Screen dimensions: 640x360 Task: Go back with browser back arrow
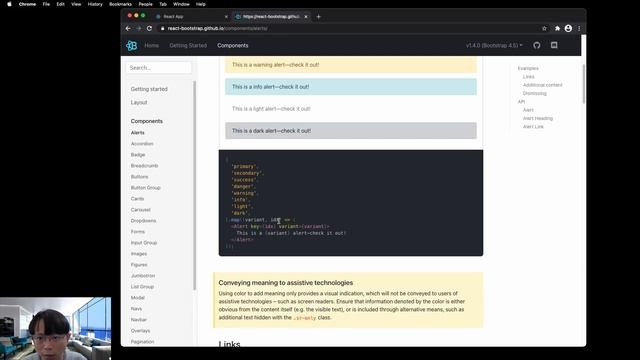tap(128, 29)
